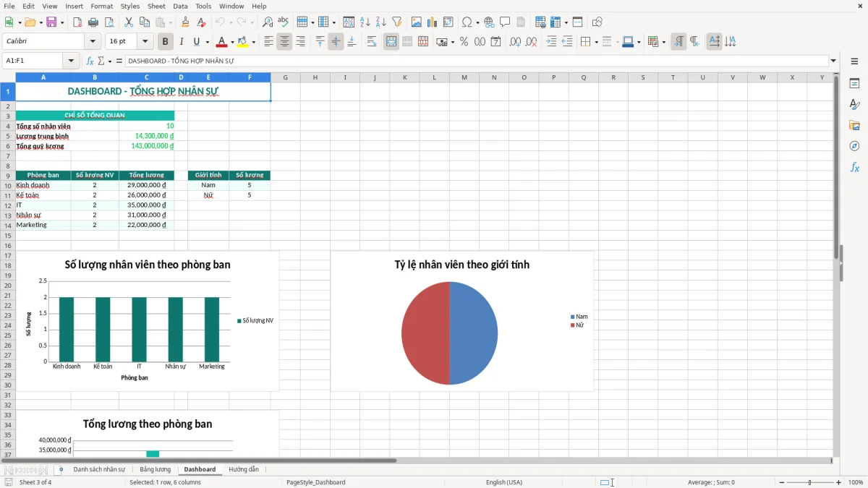Click the zoom slider

[810, 482]
